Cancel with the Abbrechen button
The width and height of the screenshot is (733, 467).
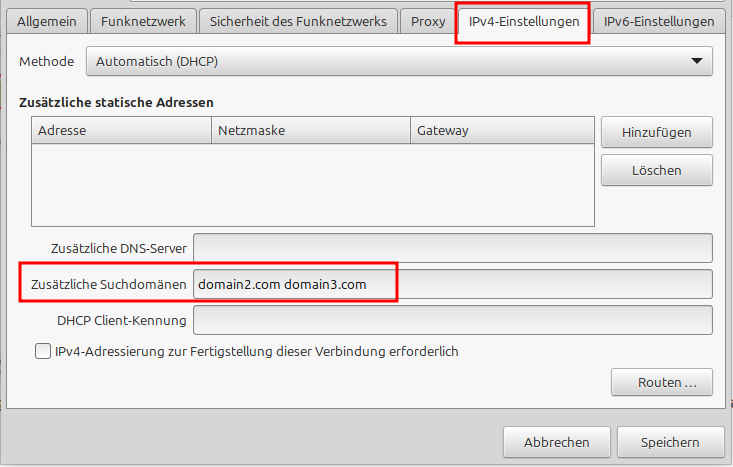coord(556,442)
